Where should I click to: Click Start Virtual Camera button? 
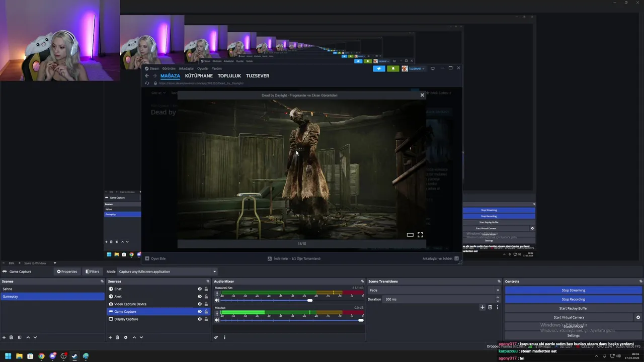point(569,317)
